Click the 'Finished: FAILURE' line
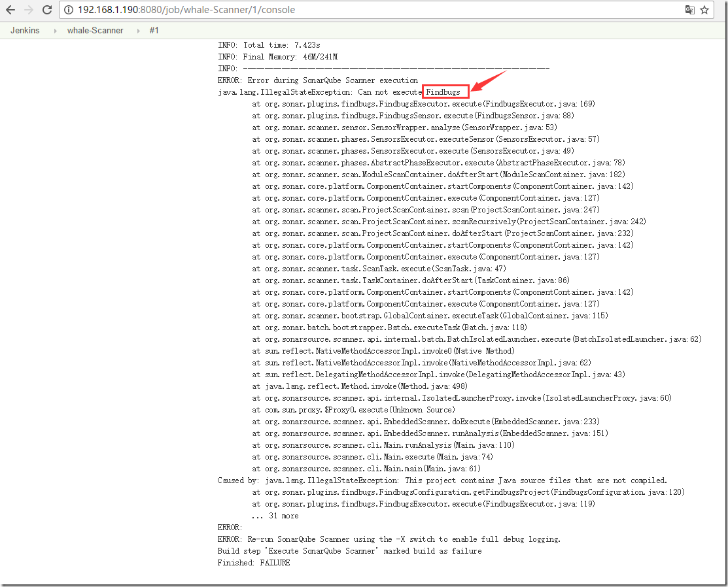The width and height of the screenshot is (728, 587). click(x=254, y=563)
